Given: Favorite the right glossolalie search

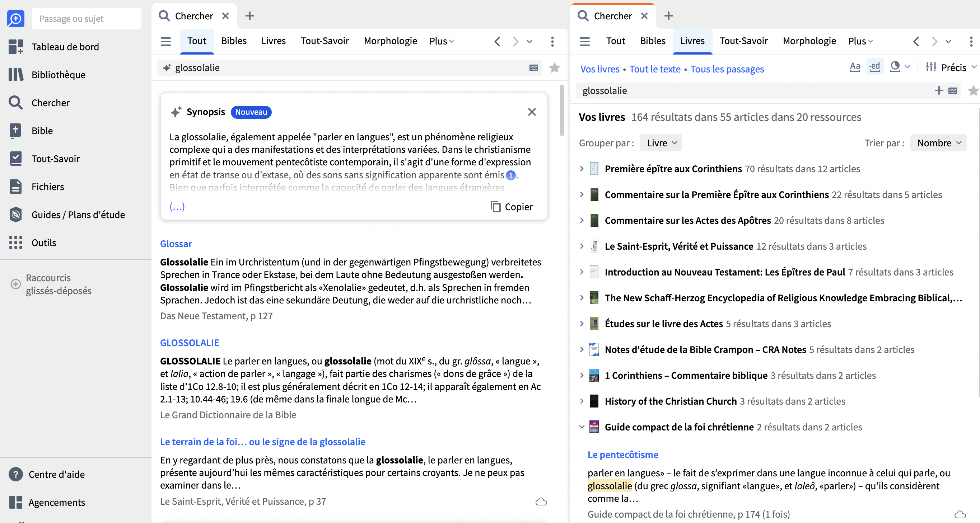Looking at the screenshot, I should point(973,90).
